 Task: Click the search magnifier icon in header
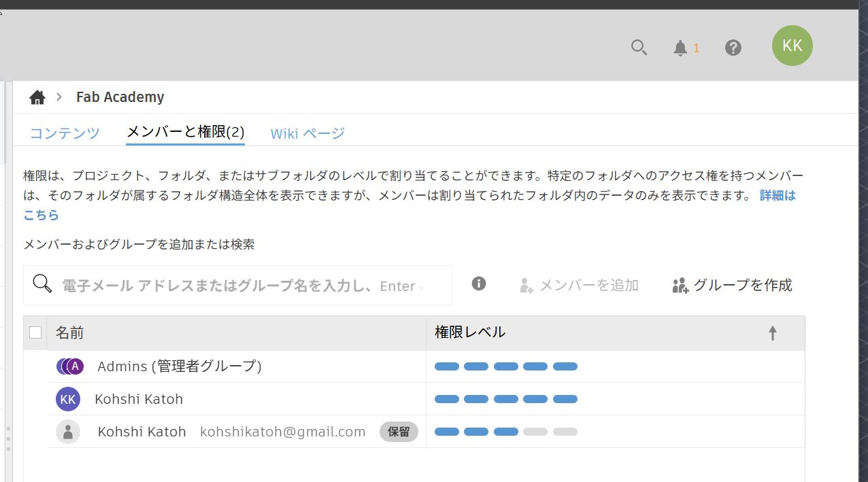(639, 48)
